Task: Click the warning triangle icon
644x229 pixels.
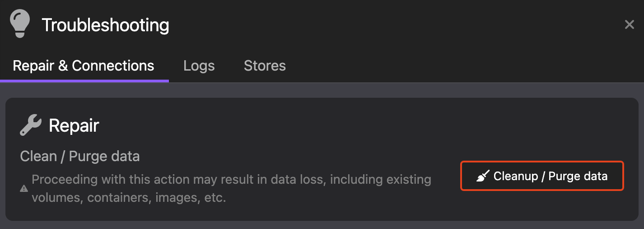Action: tap(24, 189)
